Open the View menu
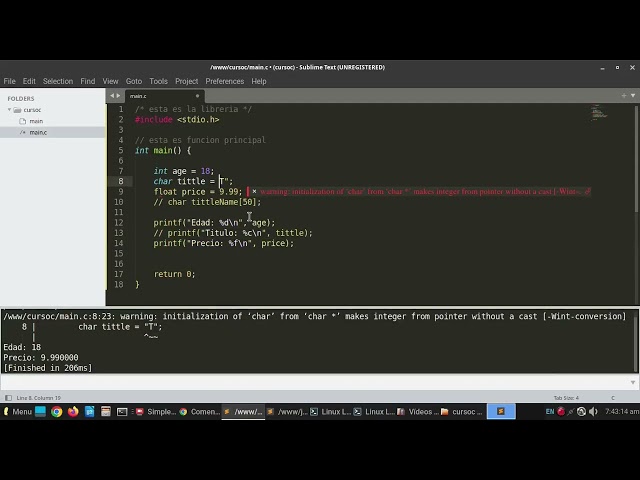 click(x=110, y=81)
